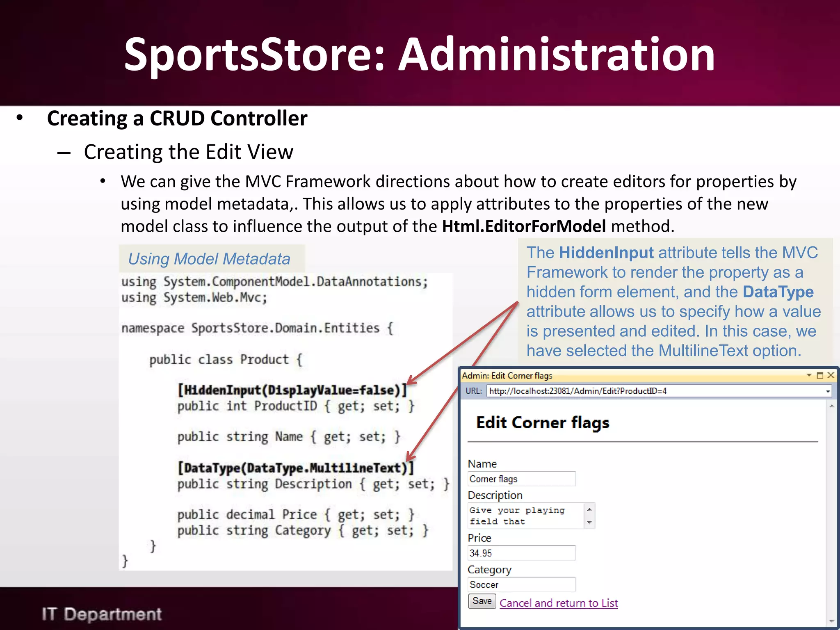Click the public int ProductID code line

[x=296, y=406]
